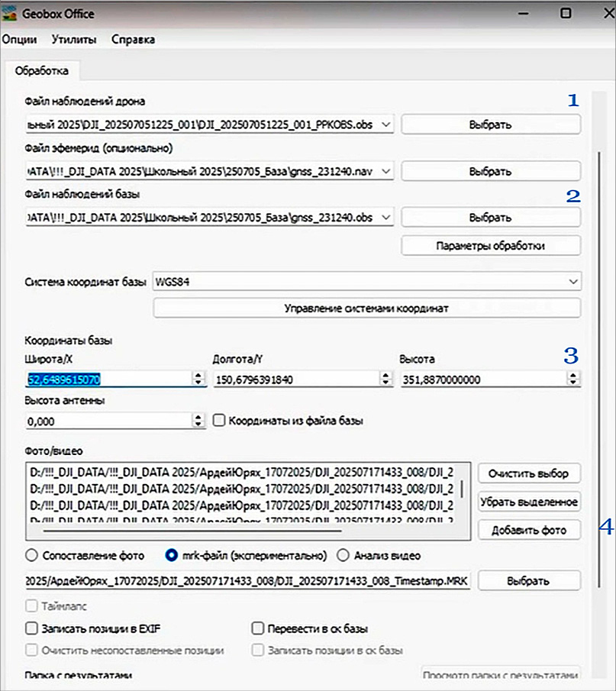Open the Опции menu
Image resolution: width=616 pixels, height=691 pixels.
(x=19, y=40)
